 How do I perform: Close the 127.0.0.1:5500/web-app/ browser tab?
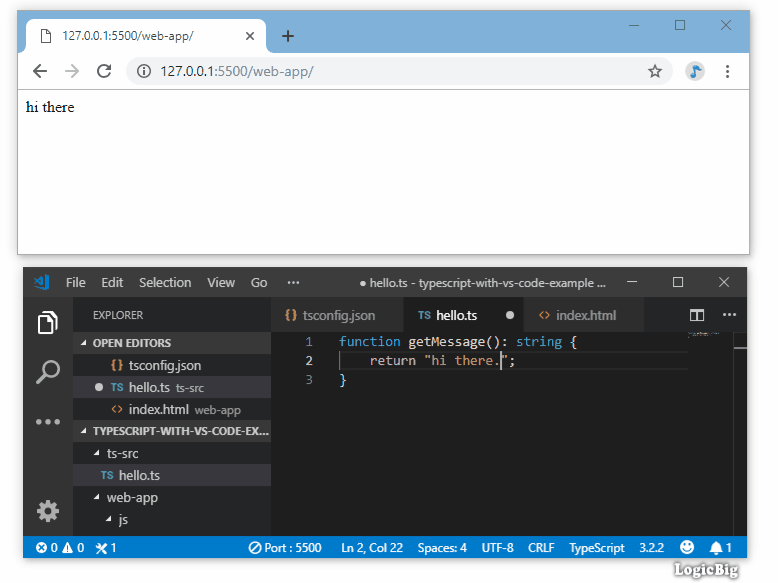click(x=250, y=36)
